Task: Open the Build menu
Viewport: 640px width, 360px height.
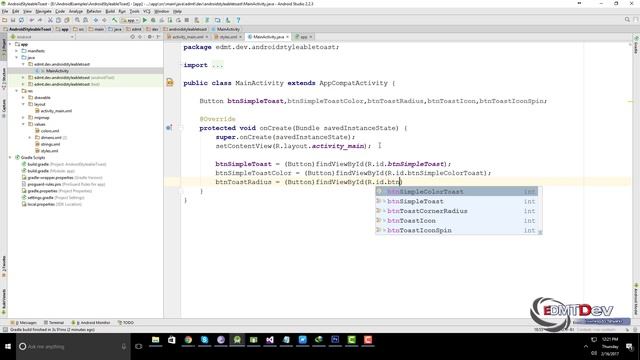Action: coord(110,11)
